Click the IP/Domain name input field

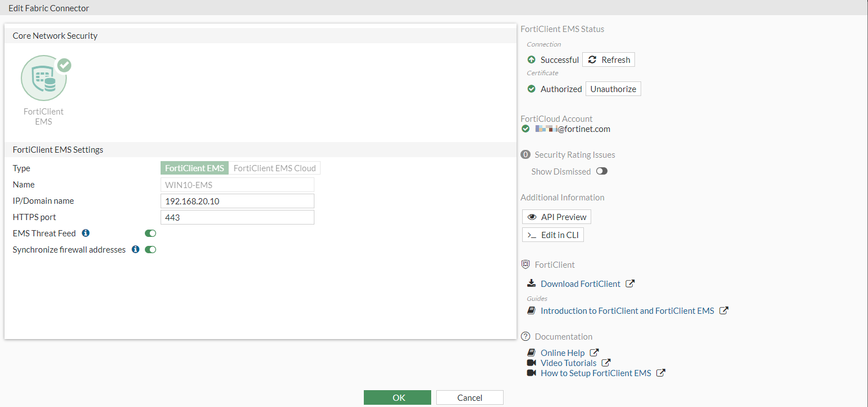pyautogui.click(x=237, y=200)
